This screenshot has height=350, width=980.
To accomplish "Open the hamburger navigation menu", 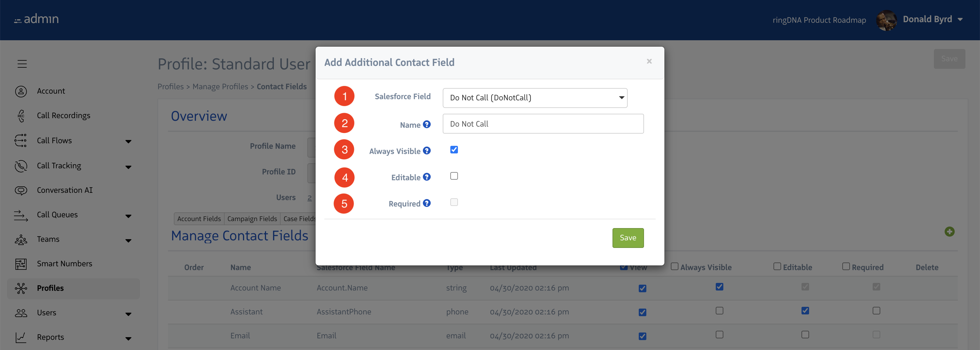I will [22, 64].
